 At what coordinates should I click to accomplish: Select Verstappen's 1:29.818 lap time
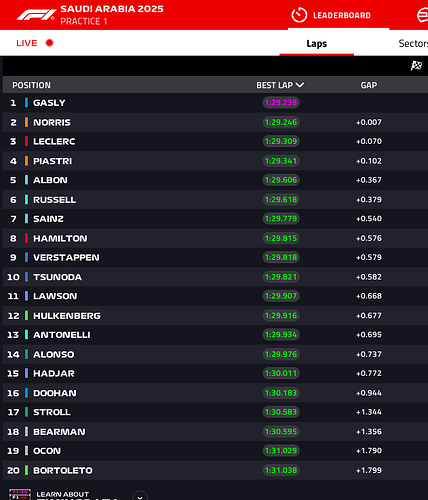281,257
